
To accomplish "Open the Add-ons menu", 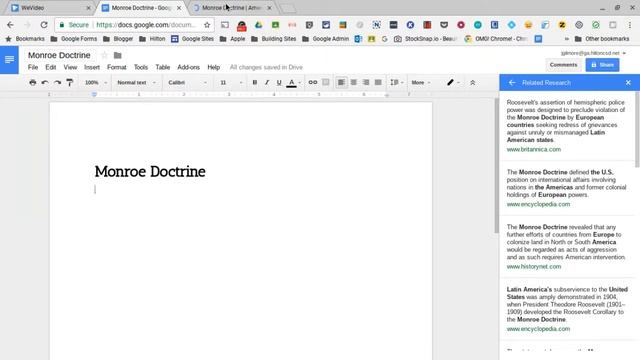I will [189, 67].
